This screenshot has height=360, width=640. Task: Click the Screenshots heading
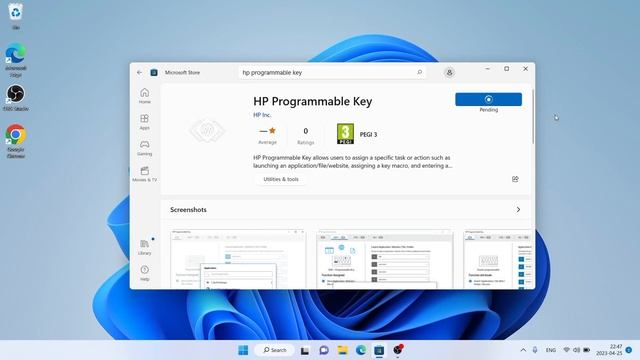pos(188,209)
